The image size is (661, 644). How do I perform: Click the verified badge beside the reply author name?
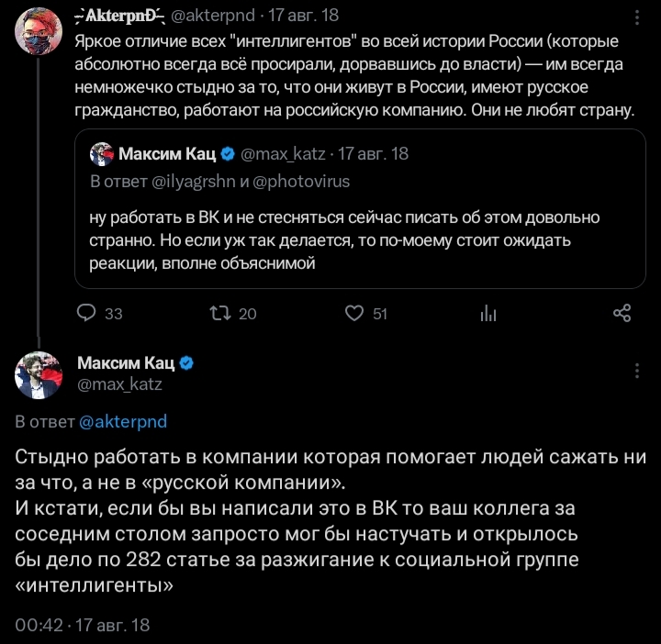(185, 362)
